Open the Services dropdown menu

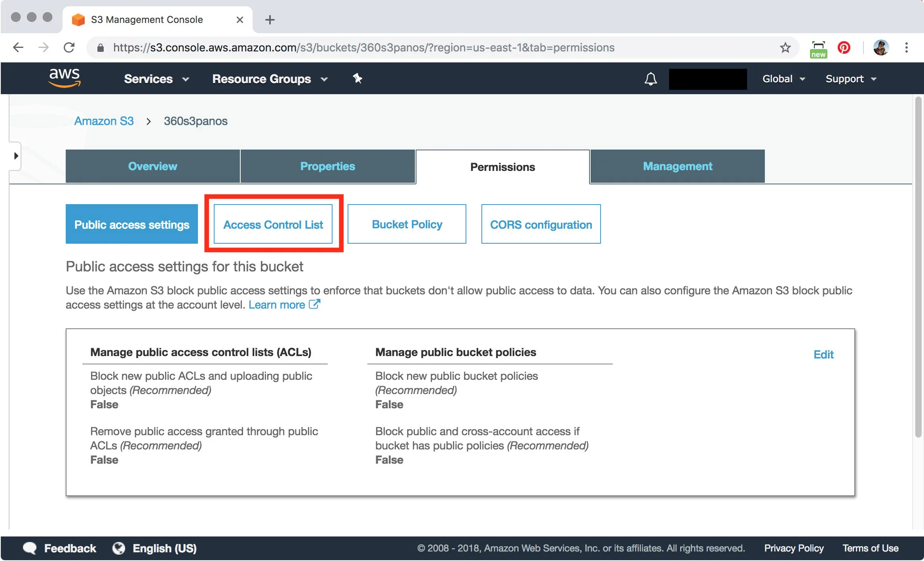(x=156, y=79)
